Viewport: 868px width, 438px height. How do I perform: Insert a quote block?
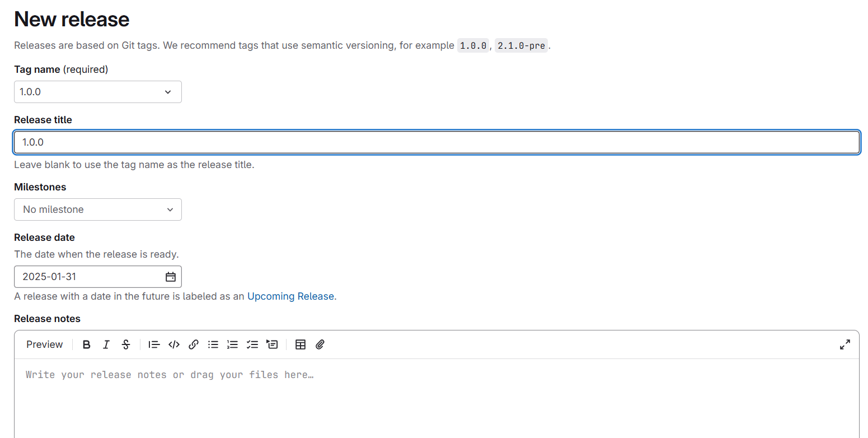[154, 344]
